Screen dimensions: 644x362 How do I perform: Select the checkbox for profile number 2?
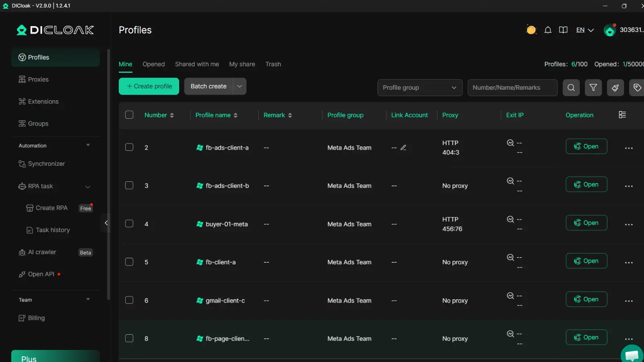point(129,147)
